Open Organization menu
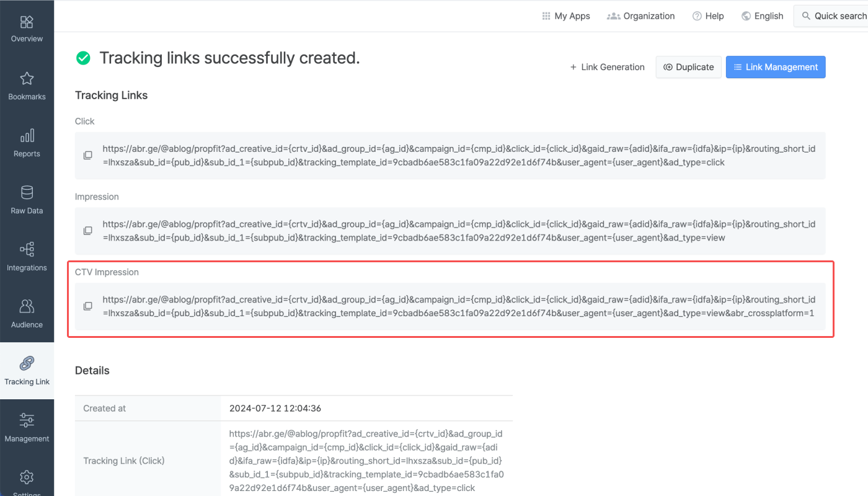Viewport: 868px width, 496px height. (x=641, y=16)
